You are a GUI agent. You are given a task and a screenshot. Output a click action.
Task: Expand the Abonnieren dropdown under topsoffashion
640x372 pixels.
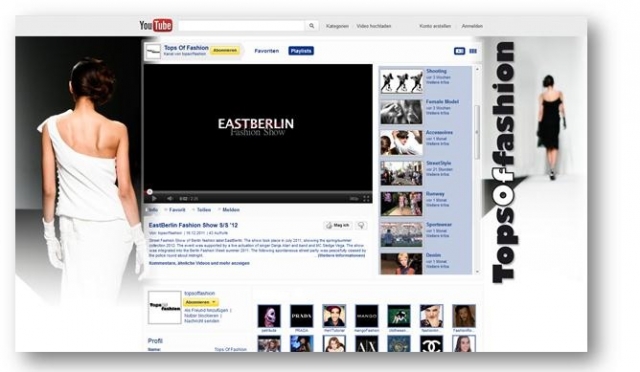[x=201, y=303]
